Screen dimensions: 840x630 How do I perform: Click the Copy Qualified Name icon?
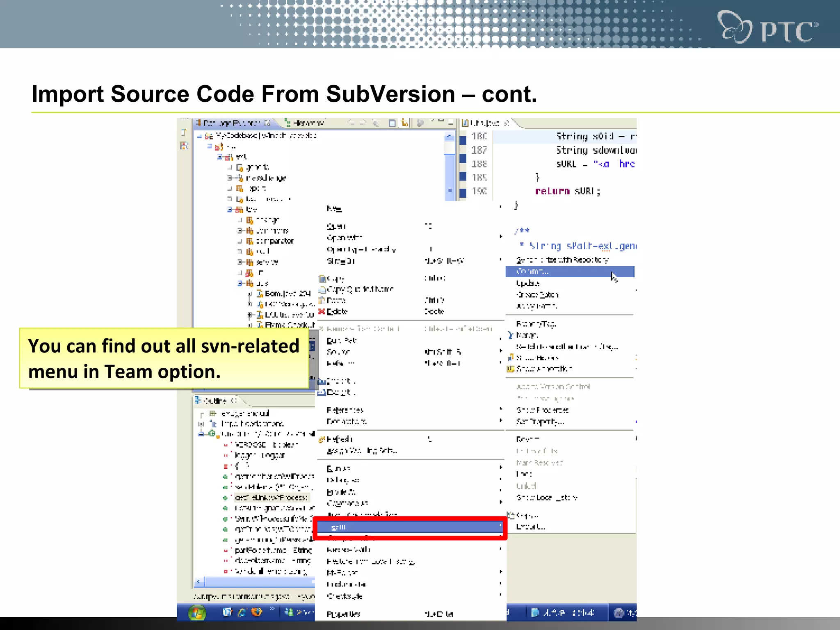[x=322, y=290]
